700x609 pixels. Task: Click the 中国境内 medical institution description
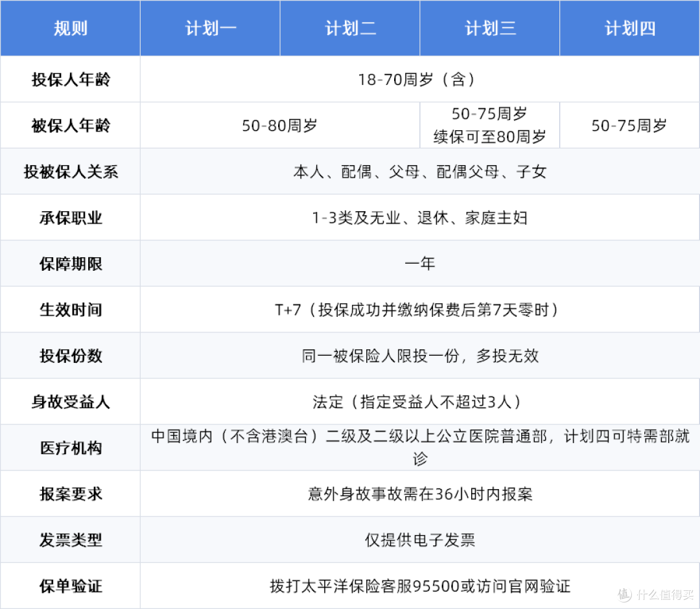[x=419, y=448]
